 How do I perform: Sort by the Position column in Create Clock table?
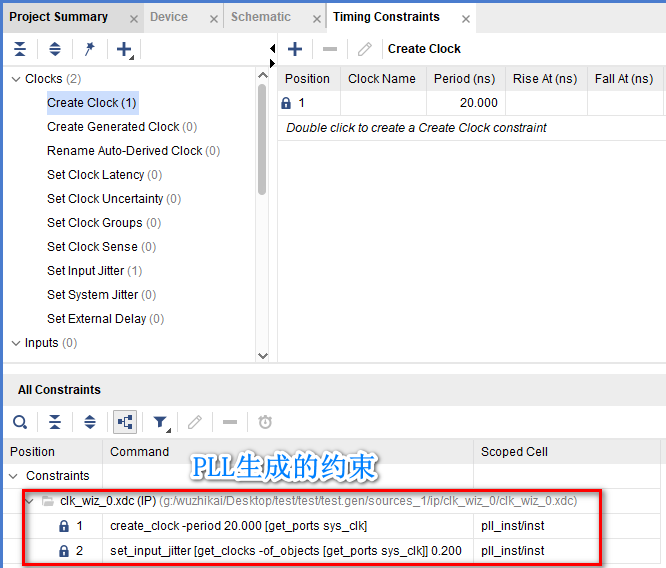[x=309, y=79]
